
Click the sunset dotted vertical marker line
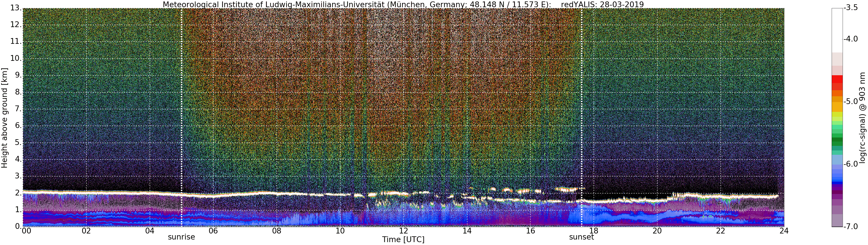[582, 117]
